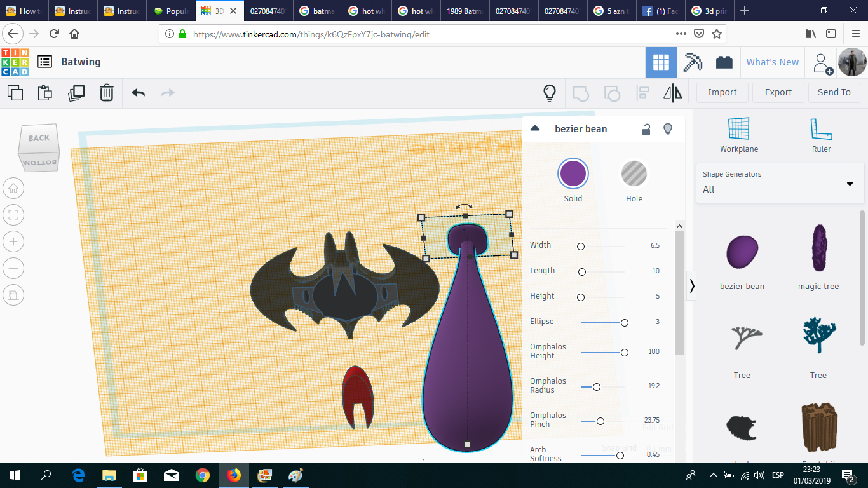The height and width of the screenshot is (488, 868).
Task: Activate the Mirror tool
Action: (673, 93)
